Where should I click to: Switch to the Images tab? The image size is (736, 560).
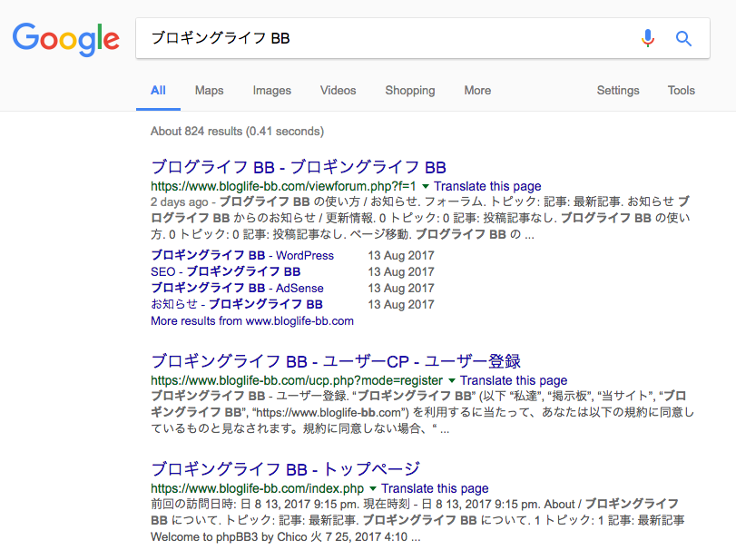coord(271,90)
